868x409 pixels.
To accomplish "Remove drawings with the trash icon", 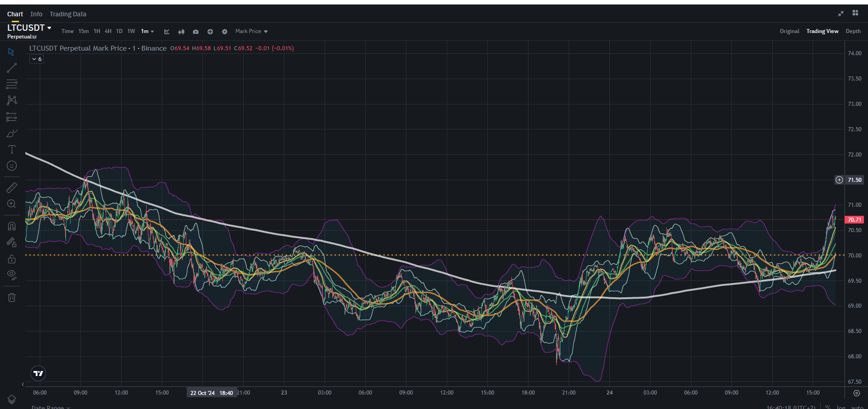I will pyautogui.click(x=12, y=297).
